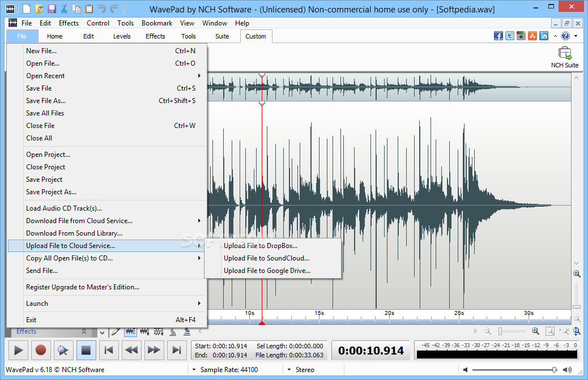The image size is (588, 380).
Task: Share via the Facebook icon
Action: point(498,36)
